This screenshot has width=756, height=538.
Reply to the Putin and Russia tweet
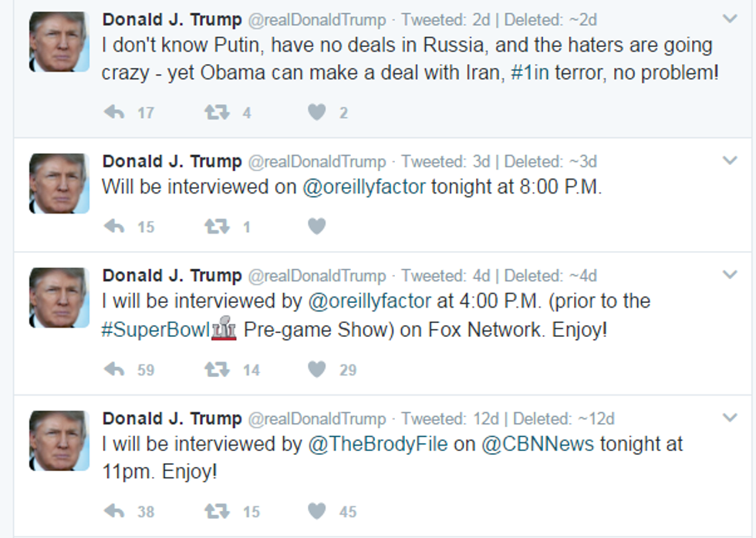tap(114, 113)
